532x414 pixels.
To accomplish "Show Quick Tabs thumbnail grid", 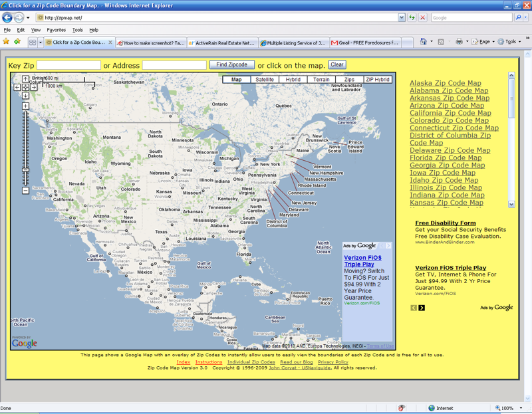I will click(33, 43).
